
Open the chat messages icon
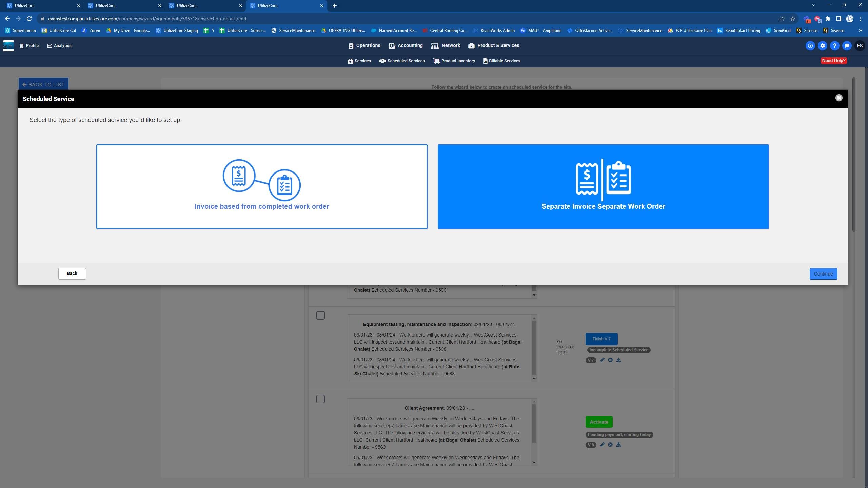(847, 46)
